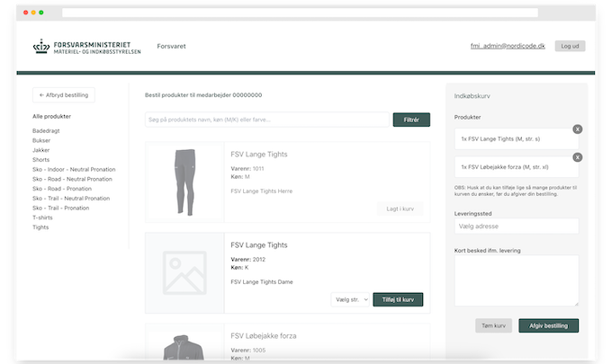Open Sko - Road - Pronation category

pyautogui.click(x=62, y=189)
